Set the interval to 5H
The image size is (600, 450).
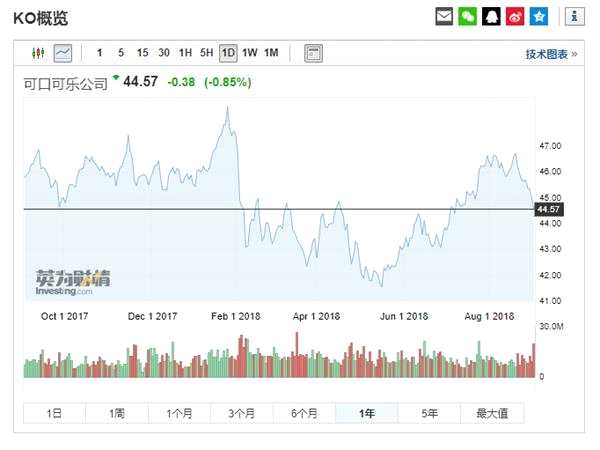tap(206, 53)
